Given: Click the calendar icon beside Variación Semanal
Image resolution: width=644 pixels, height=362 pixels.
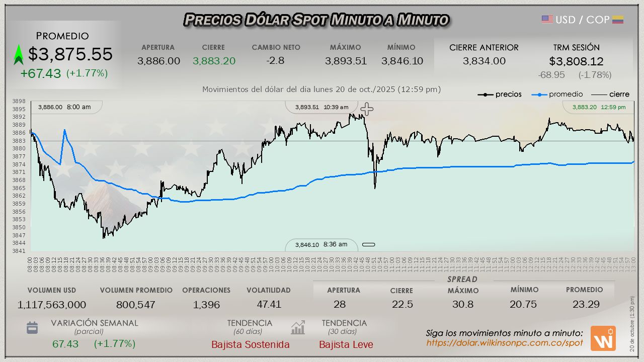Looking at the screenshot, I should tap(32, 328).
